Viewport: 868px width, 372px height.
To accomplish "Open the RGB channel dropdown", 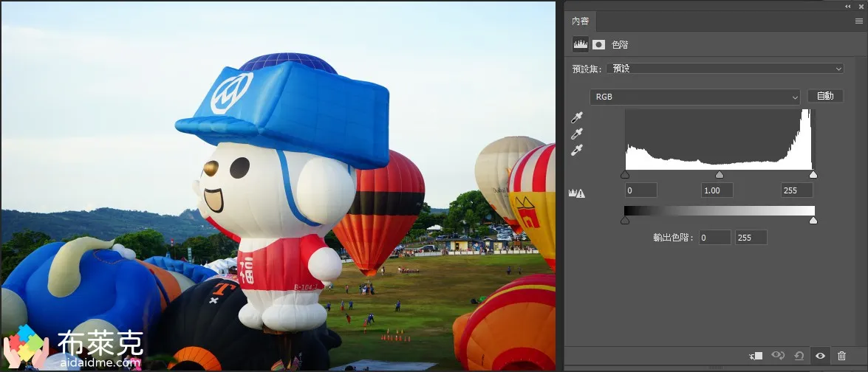I will point(694,97).
